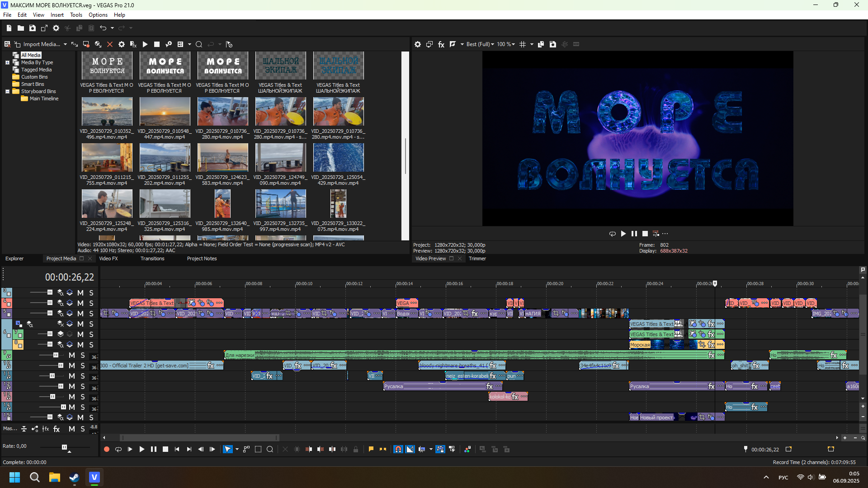
Task: Click Remove Selected Media red X icon
Action: [110, 44]
